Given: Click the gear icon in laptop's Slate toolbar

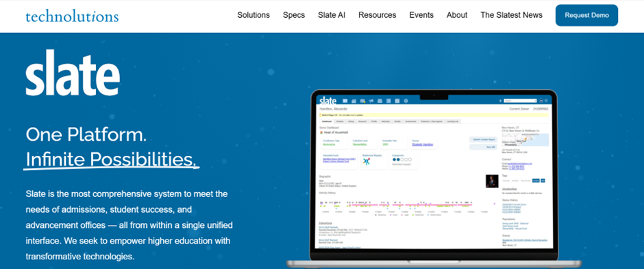Looking at the screenshot, I should (x=406, y=101).
